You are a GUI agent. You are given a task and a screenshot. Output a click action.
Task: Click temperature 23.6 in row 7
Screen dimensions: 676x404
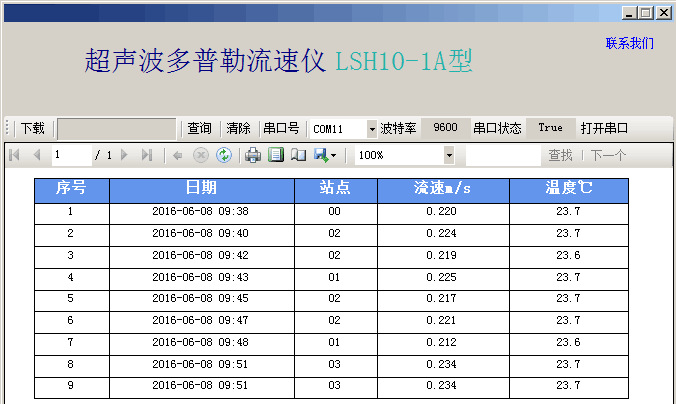568,343
